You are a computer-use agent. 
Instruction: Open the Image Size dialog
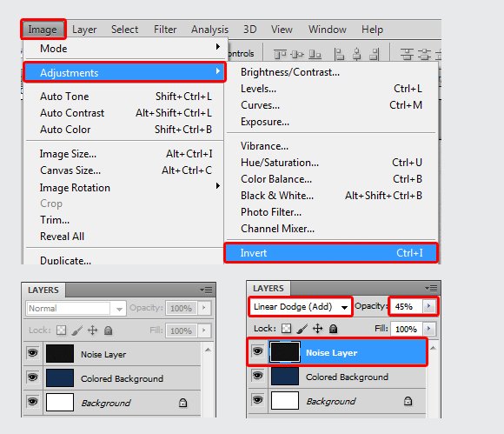(x=125, y=154)
